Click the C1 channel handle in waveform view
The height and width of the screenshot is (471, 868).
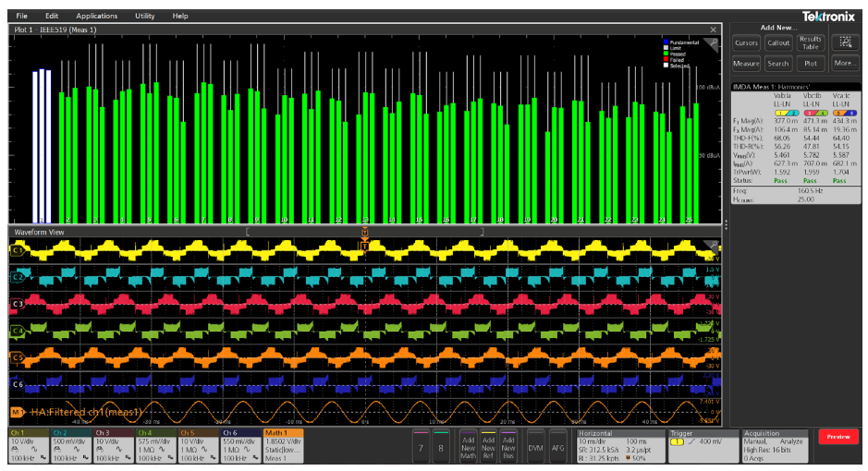pyautogui.click(x=17, y=250)
